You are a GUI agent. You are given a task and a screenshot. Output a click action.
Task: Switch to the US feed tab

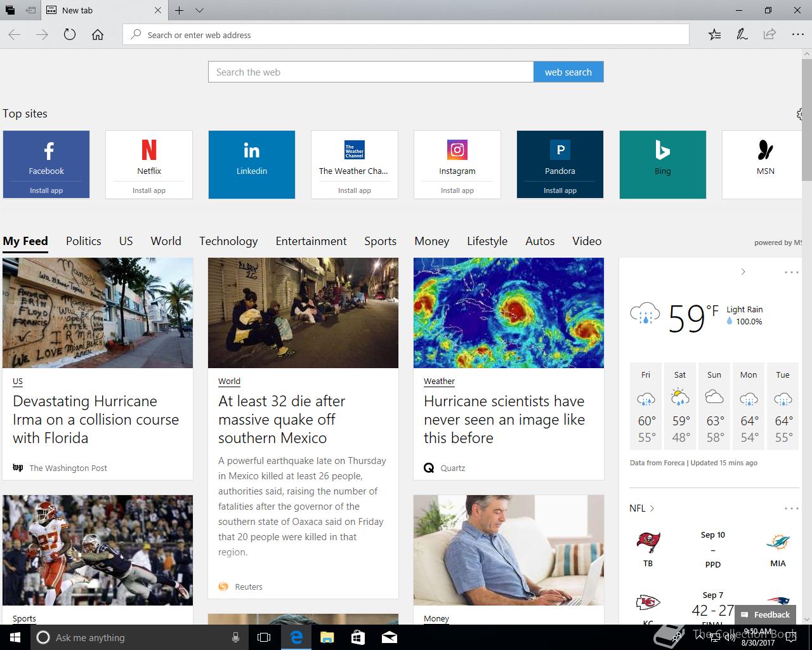pos(126,241)
